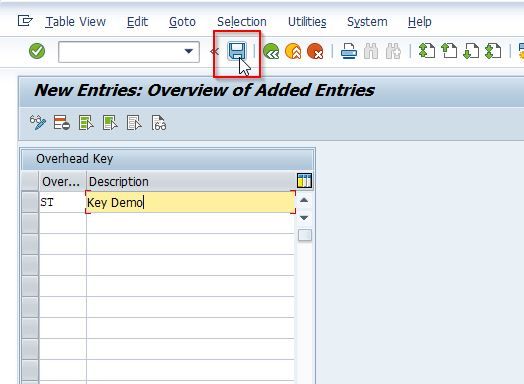This screenshot has height=384, width=524.
Task: Click the ST overhead key cell
Action: click(62, 202)
